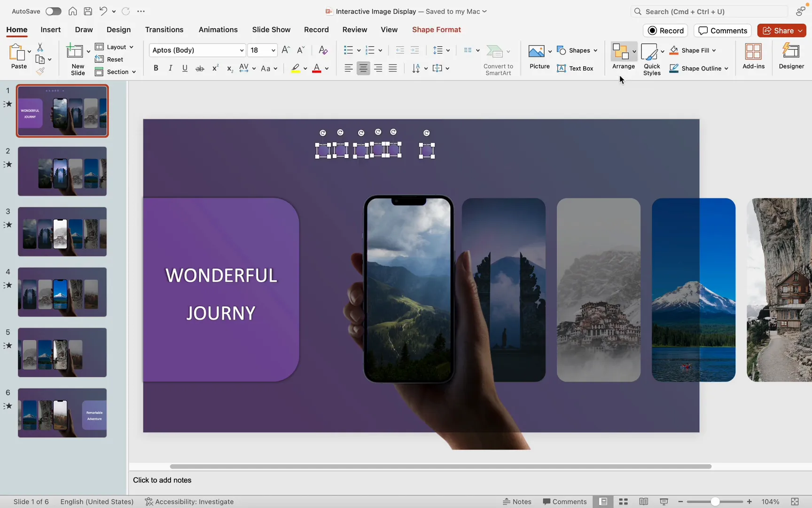Click the Reset button
812x508 pixels.
pyautogui.click(x=109, y=59)
